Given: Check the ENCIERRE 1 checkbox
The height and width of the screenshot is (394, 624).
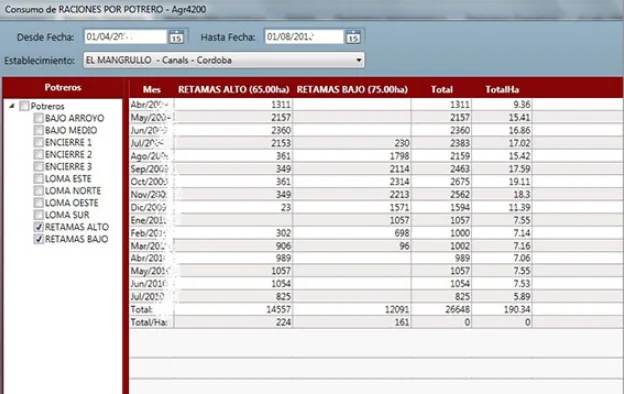Looking at the screenshot, I should point(39,142).
